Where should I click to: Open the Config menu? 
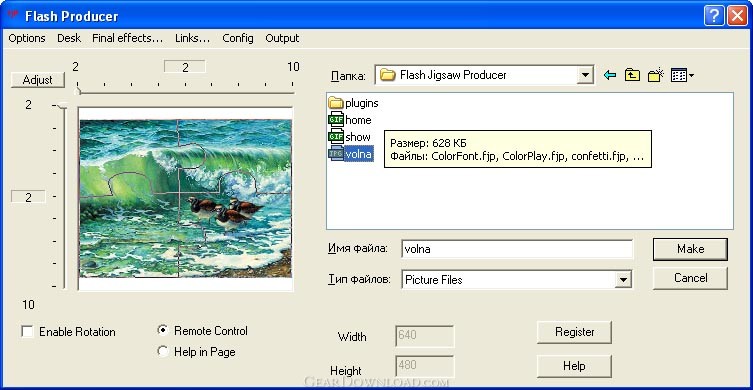(238, 38)
